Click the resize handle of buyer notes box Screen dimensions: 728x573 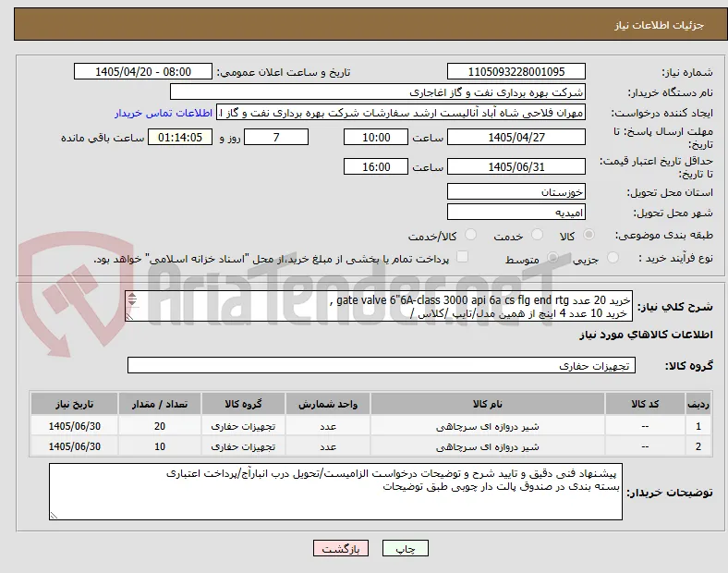[54, 515]
